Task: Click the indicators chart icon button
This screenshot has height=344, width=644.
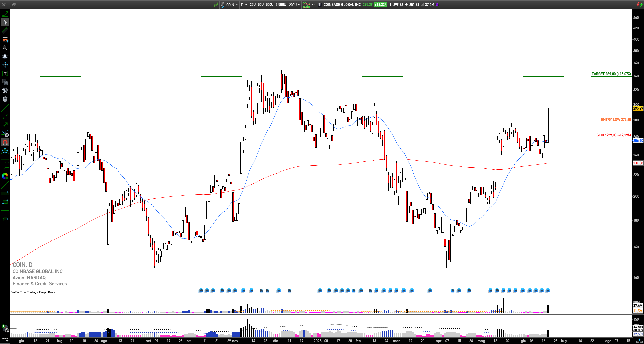Action: [x=306, y=5]
